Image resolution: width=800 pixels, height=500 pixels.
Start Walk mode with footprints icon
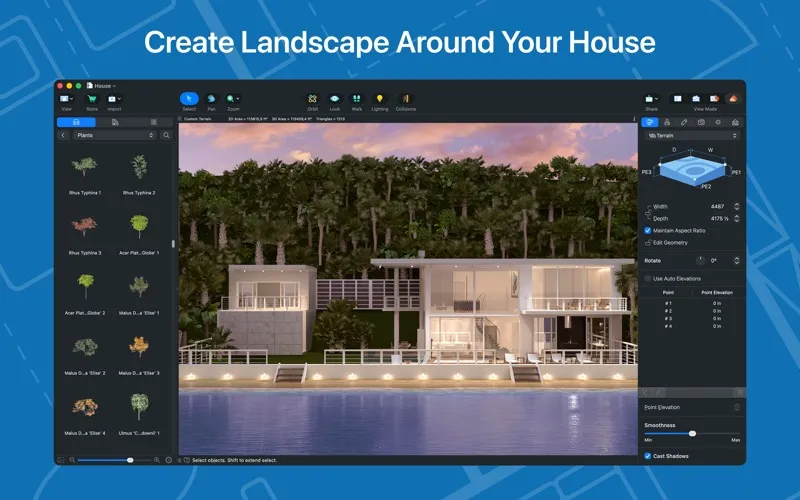point(357,99)
